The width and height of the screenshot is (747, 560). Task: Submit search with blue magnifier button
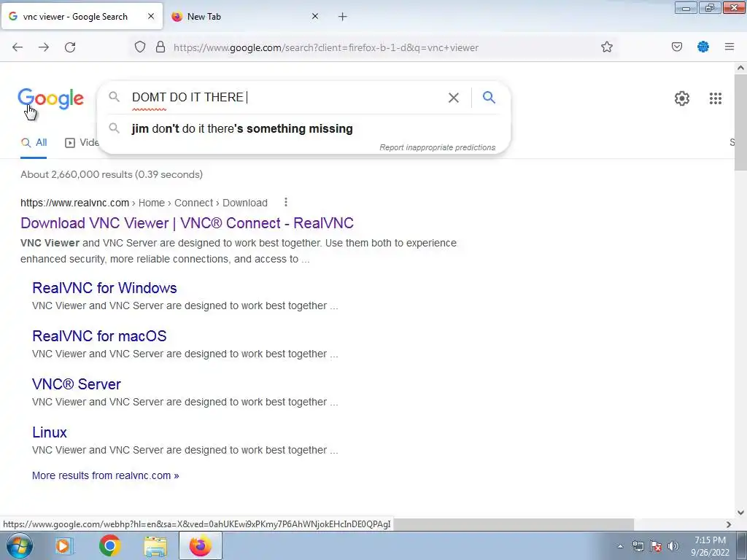coord(489,97)
